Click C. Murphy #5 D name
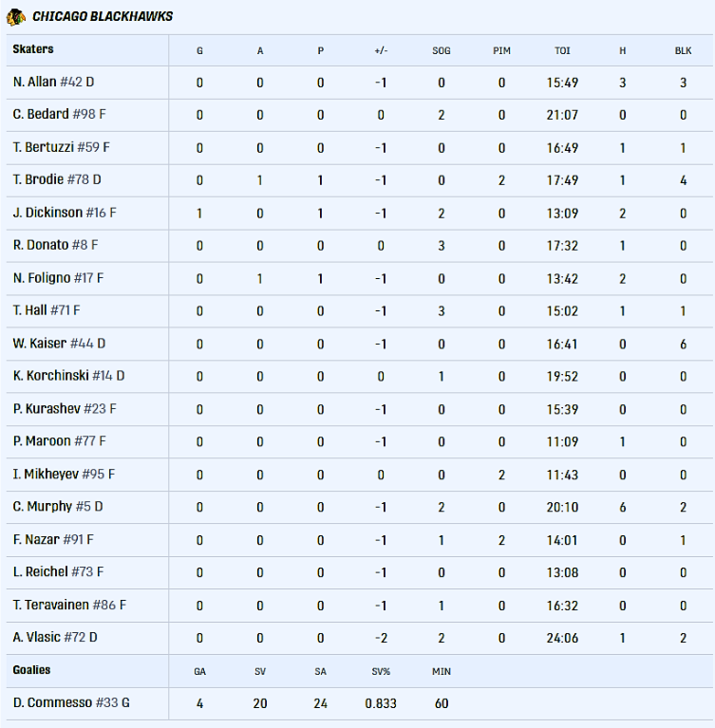This screenshot has width=715, height=728. [58, 507]
